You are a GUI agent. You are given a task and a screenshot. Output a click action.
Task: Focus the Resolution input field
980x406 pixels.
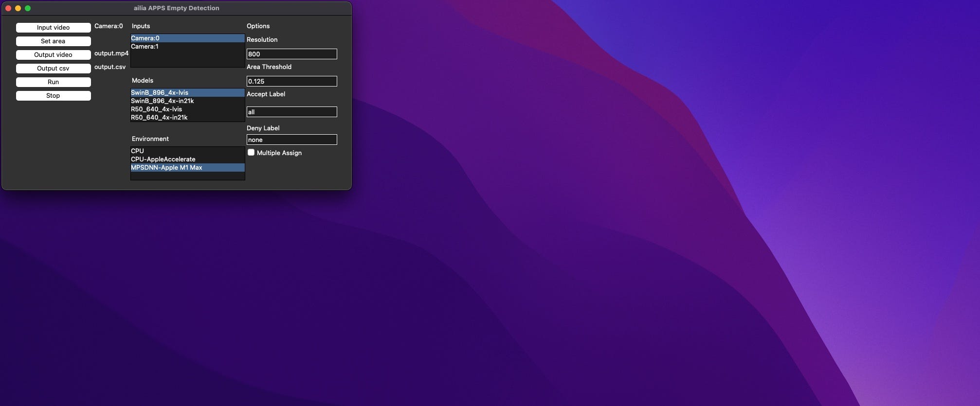point(292,54)
